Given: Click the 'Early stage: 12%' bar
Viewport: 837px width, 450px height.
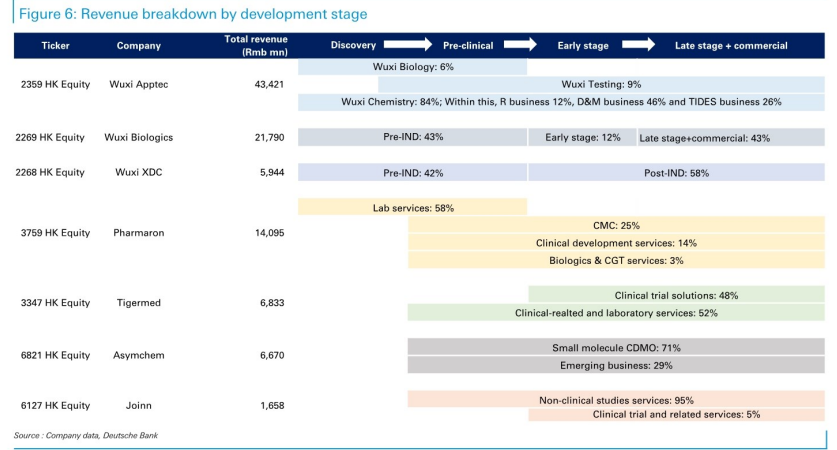Looking at the screenshot, I should point(582,137).
